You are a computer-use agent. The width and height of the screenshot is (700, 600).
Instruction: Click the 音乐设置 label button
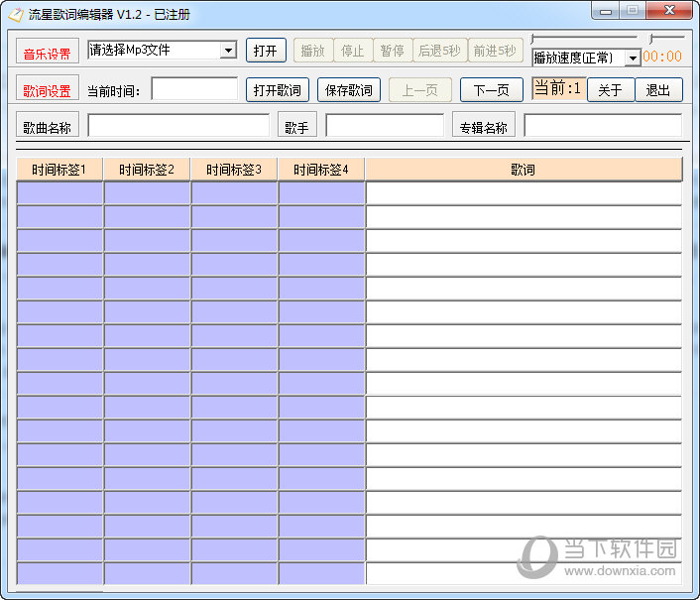(48, 51)
